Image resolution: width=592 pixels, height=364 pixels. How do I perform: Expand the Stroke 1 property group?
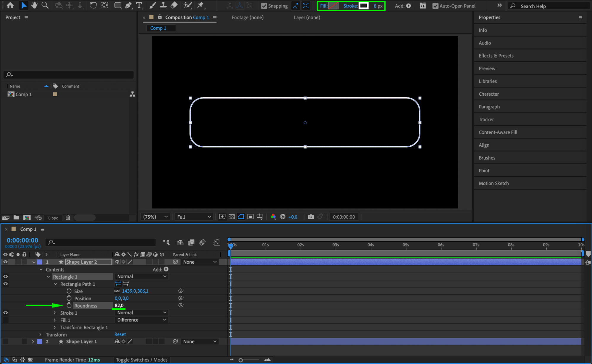pyautogui.click(x=55, y=313)
